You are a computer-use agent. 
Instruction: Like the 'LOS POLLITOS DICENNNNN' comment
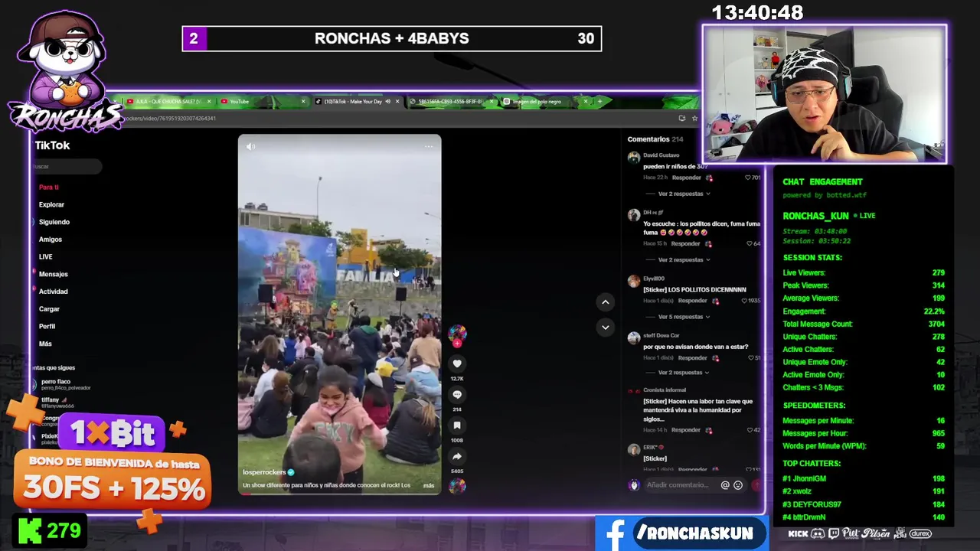(x=745, y=301)
